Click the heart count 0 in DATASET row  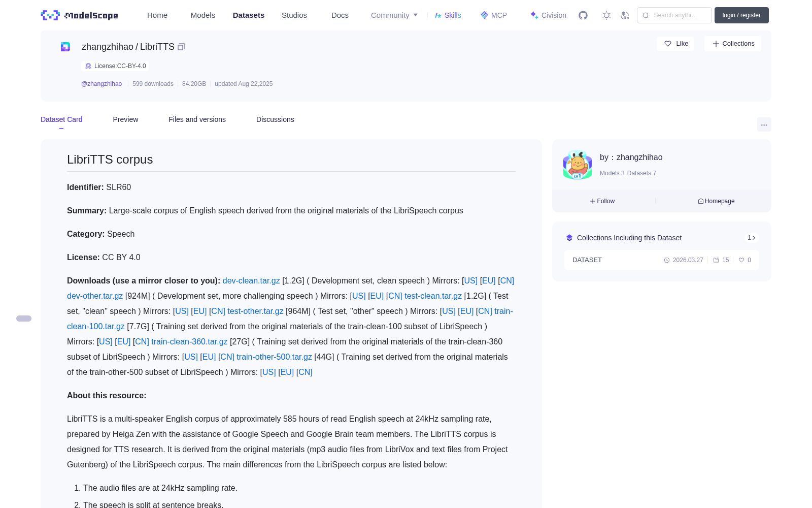745,260
